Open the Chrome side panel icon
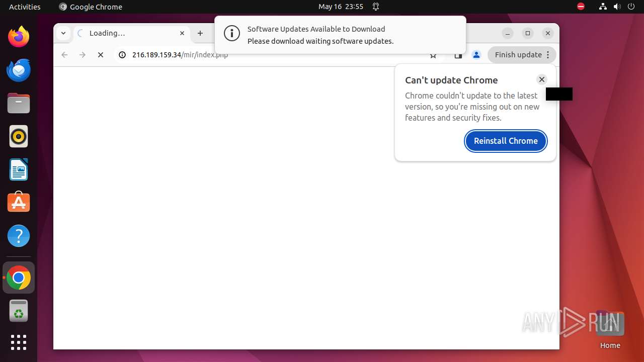Viewport: 644px width, 362px height. tap(458, 56)
